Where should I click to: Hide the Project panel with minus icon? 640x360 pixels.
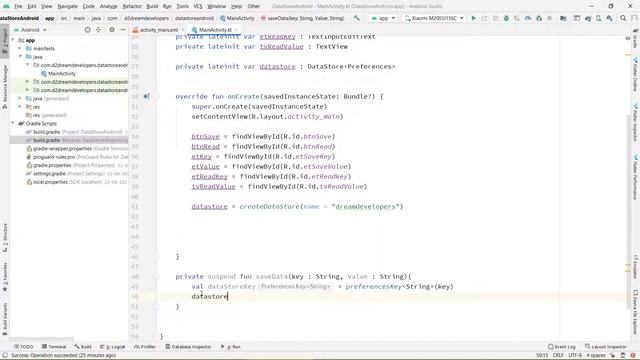(123, 30)
